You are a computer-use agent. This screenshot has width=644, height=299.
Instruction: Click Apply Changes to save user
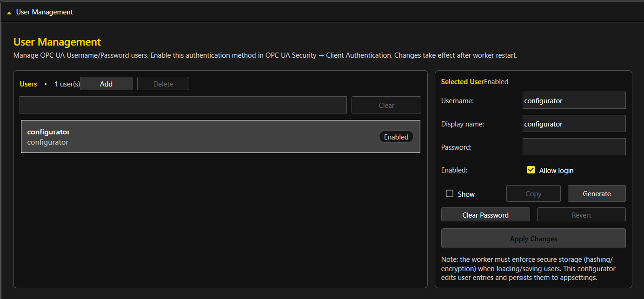click(533, 239)
